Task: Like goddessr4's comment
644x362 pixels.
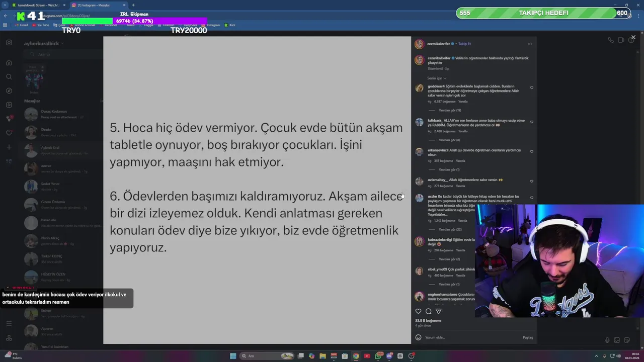Action: click(532, 88)
